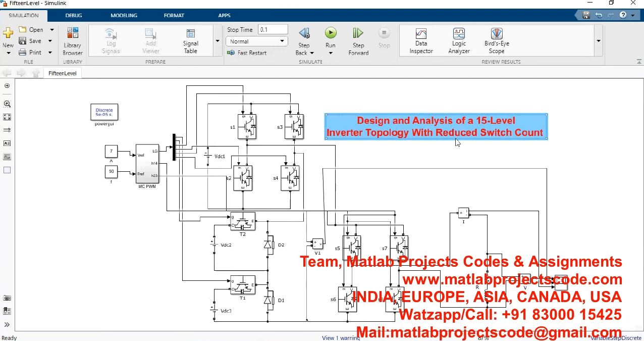Save the model using the Save icon
Screen dimensions: 644x341
coord(23,41)
